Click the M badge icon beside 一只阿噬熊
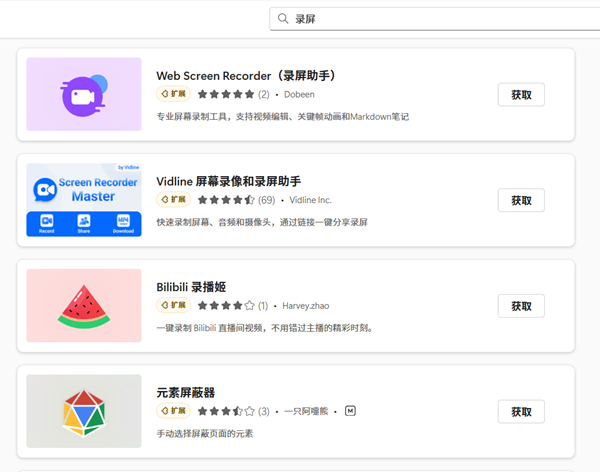The image size is (600, 472). point(350,411)
